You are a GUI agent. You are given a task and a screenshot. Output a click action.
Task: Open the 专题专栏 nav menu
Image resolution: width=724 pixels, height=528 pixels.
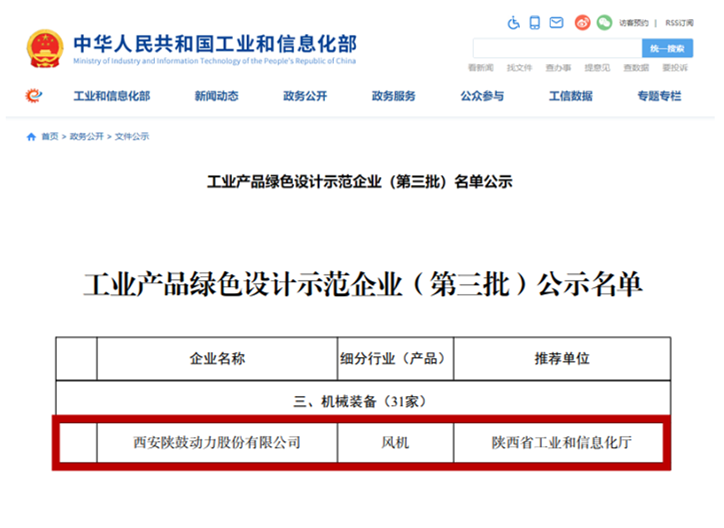coord(659,96)
